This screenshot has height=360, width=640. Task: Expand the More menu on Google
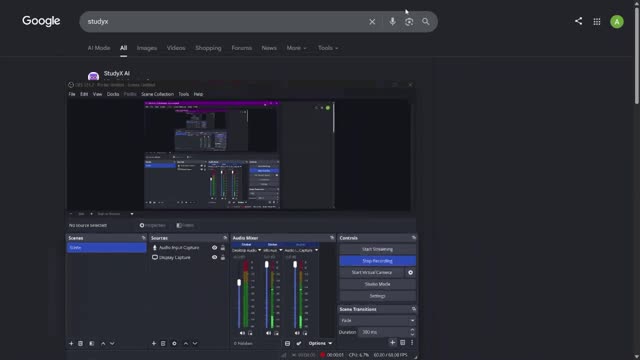296,48
